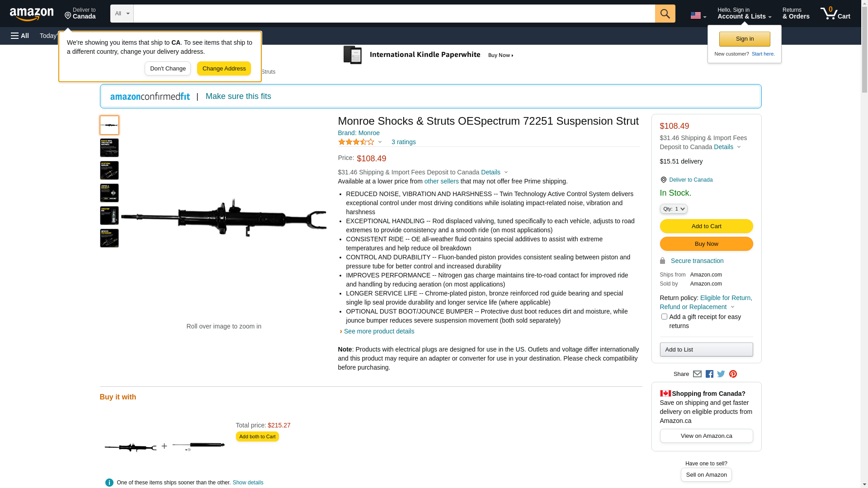
Task: Click the yellow Add to Cart button
Action: point(706,226)
